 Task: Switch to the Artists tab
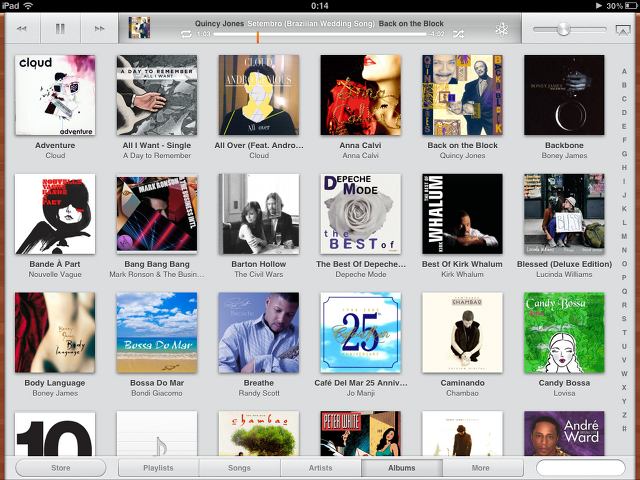320,468
